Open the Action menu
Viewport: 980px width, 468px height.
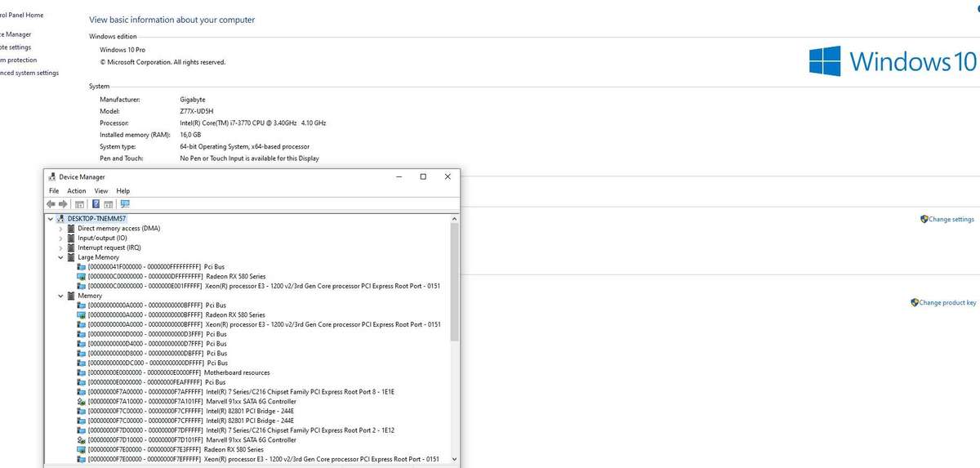pyautogui.click(x=76, y=191)
